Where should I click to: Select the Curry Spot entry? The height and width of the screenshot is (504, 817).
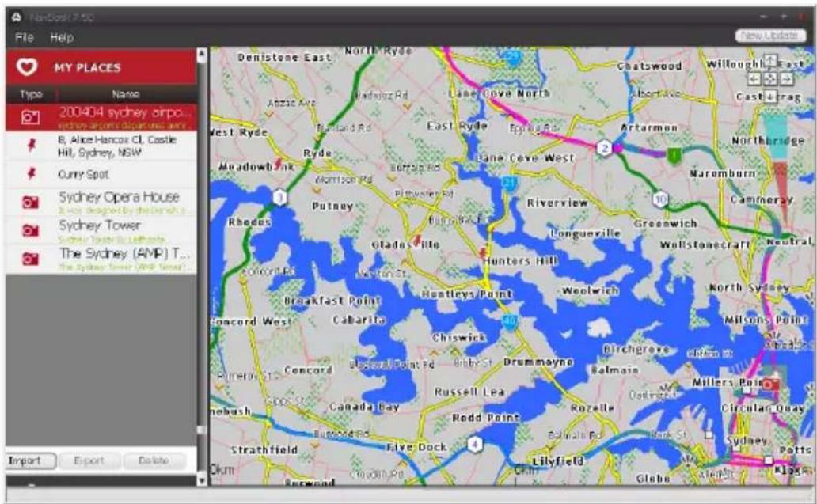(101, 174)
